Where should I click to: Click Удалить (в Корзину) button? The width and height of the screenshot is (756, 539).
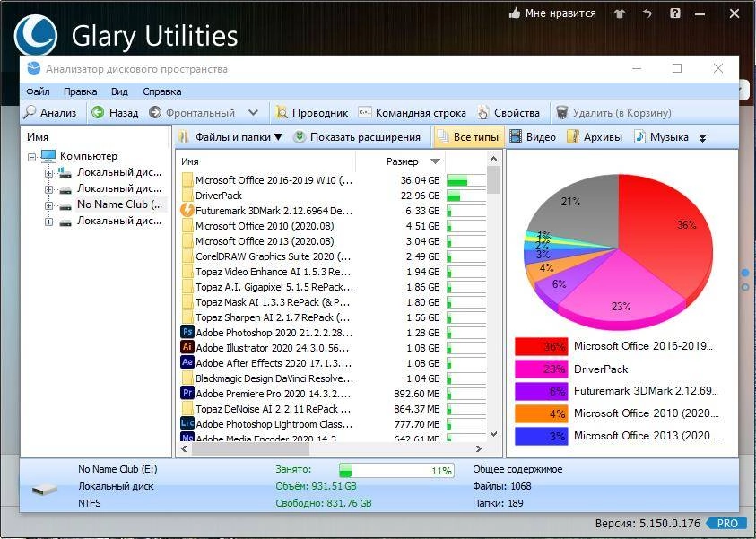(x=613, y=112)
